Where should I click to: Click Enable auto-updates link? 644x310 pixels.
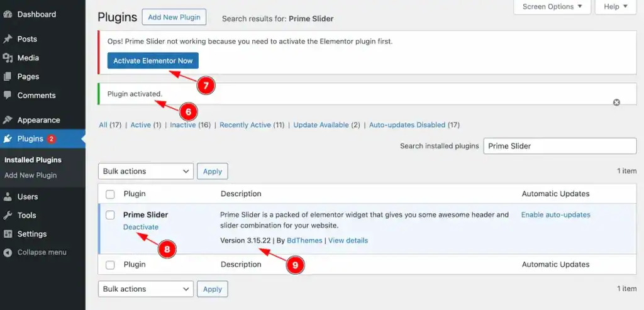tap(556, 215)
